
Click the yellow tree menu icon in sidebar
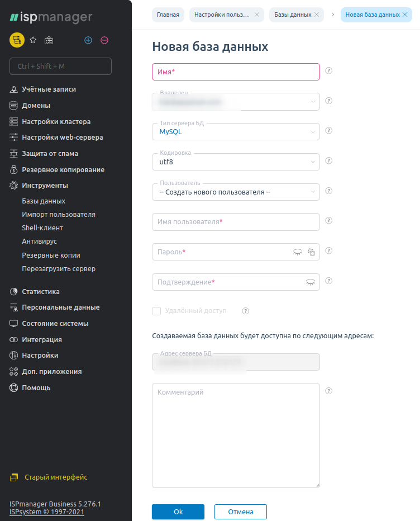tap(17, 40)
